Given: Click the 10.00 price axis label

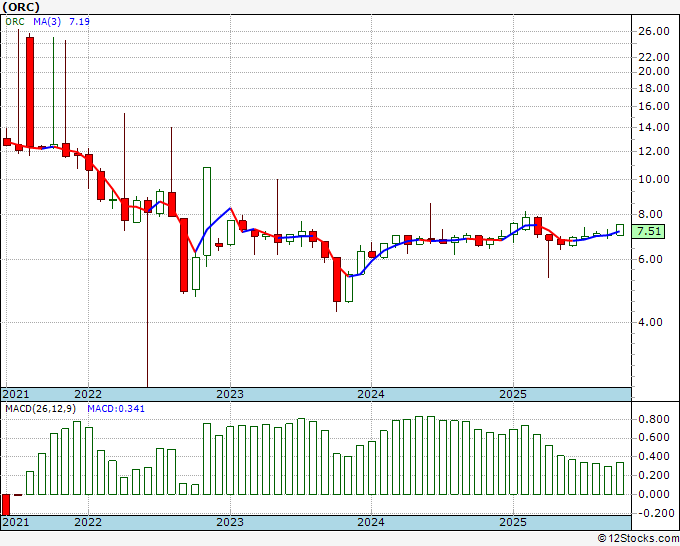Looking at the screenshot, I should pyautogui.click(x=654, y=179).
